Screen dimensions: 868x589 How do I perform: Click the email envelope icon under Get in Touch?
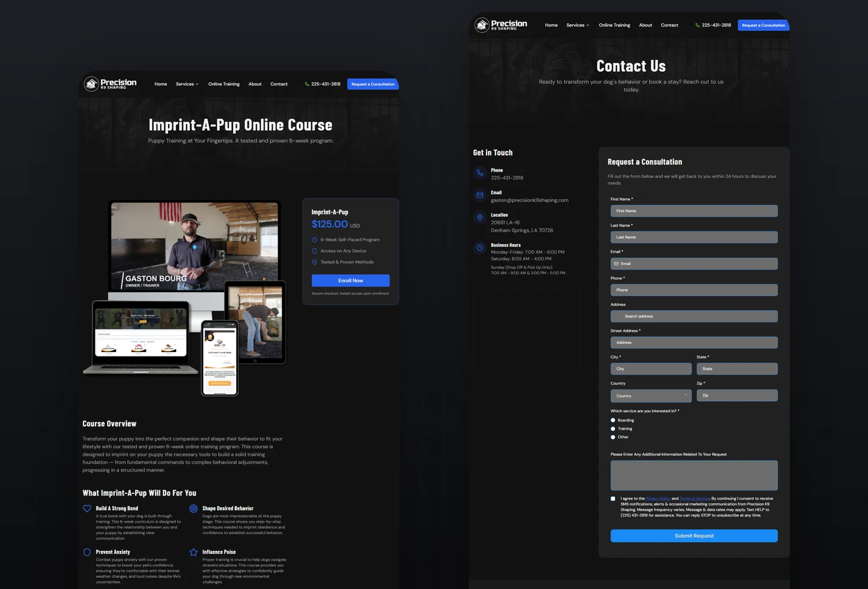click(479, 195)
